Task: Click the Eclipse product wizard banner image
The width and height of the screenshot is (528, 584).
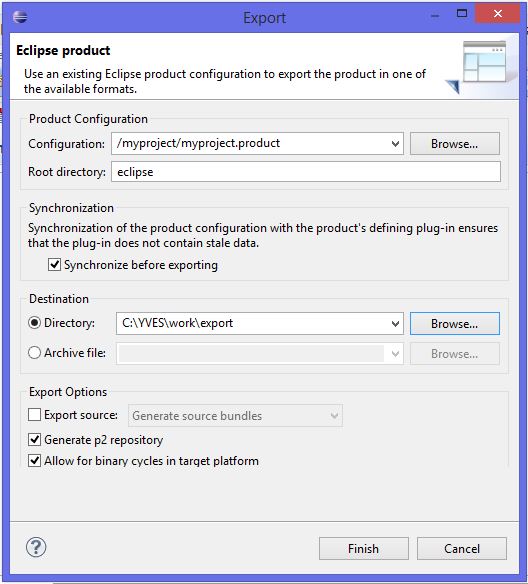Action: point(480,66)
